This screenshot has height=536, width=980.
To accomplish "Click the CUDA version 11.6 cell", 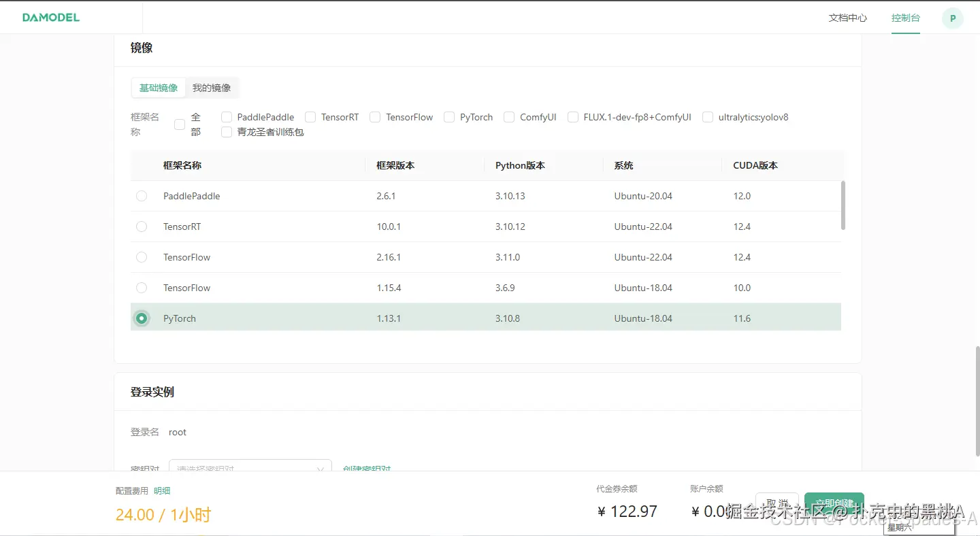I will coord(742,318).
